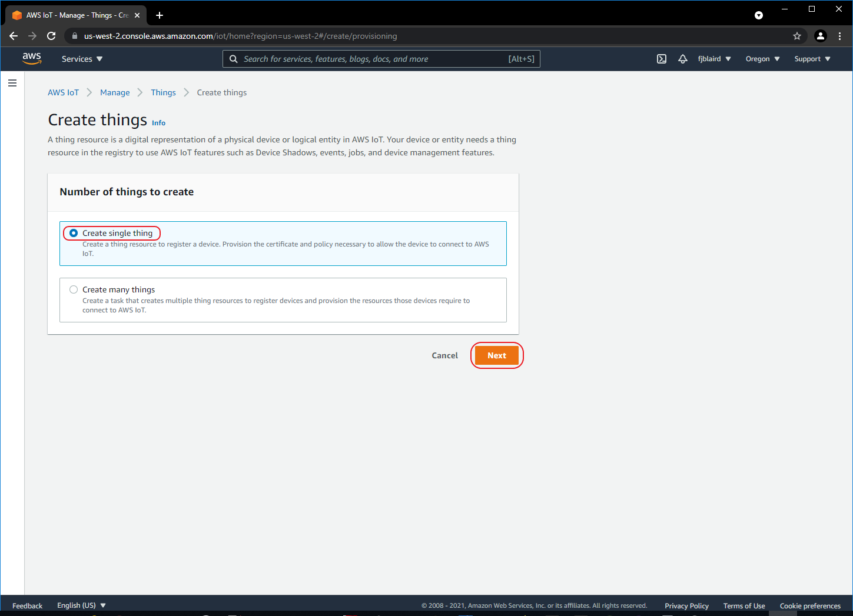Open the Chrome three-dot menu
The image size is (853, 616).
click(x=840, y=36)
